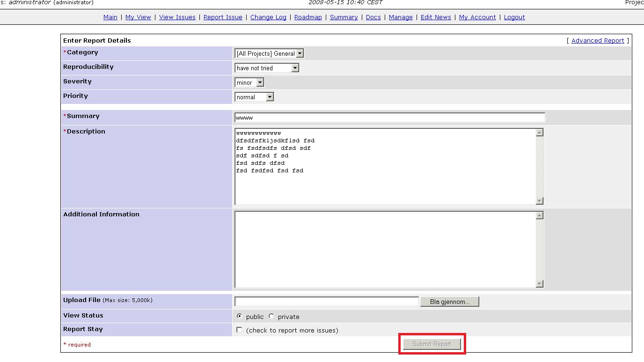
Task: Click the Logout link
Action: 514,17
